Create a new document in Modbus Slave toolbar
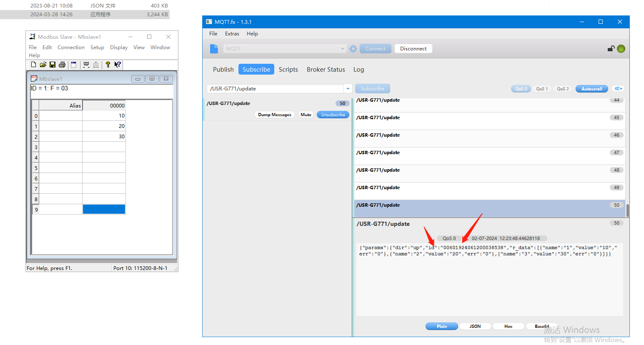This screenshot has height=345, width=644. tap(33, 65)
